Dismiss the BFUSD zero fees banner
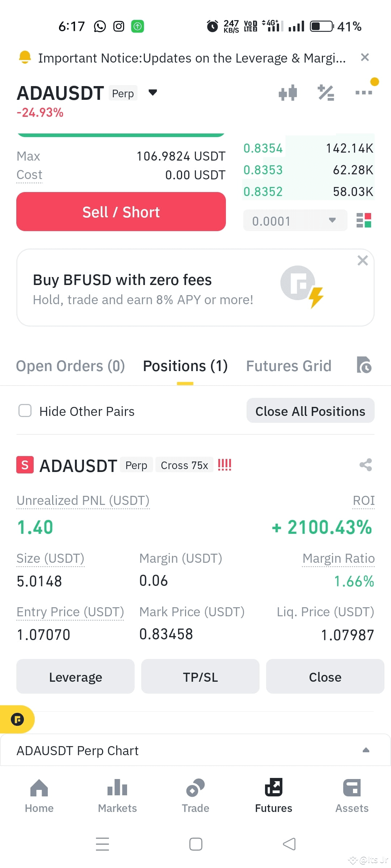 click(x=362, y=260)
